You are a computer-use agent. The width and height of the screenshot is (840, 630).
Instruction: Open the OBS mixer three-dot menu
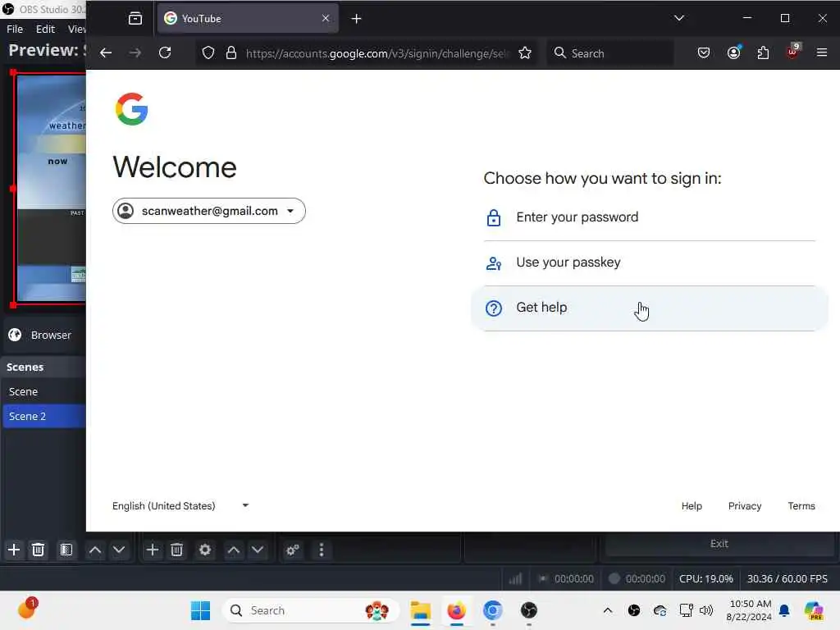(322, 550)
